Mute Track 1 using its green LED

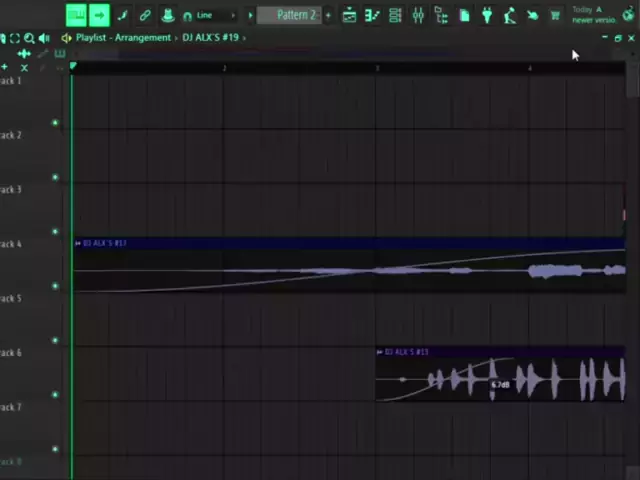[x=55, y=123]
